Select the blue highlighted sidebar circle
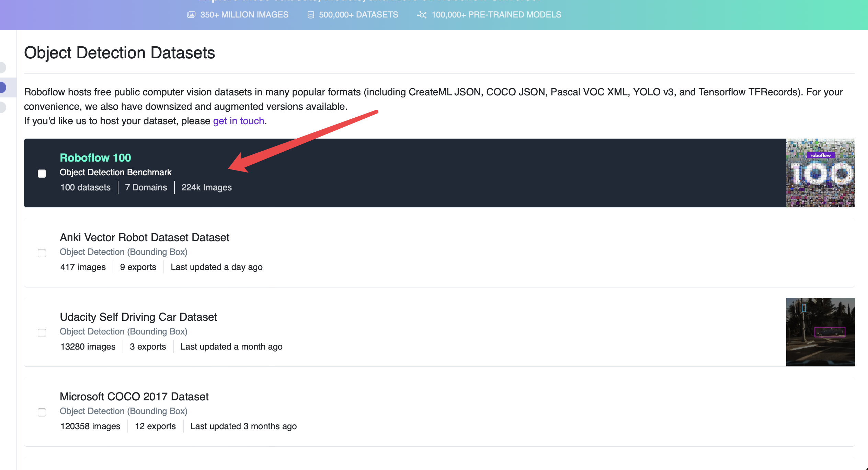The height and width of the screenshot is (470, 868). coord(3,87)
